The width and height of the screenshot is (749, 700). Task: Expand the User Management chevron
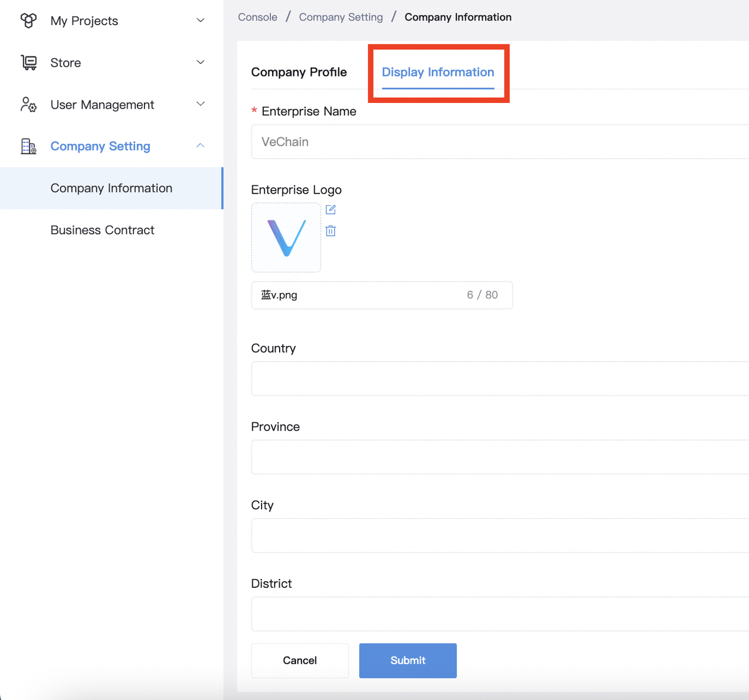[x=200, y=104]
